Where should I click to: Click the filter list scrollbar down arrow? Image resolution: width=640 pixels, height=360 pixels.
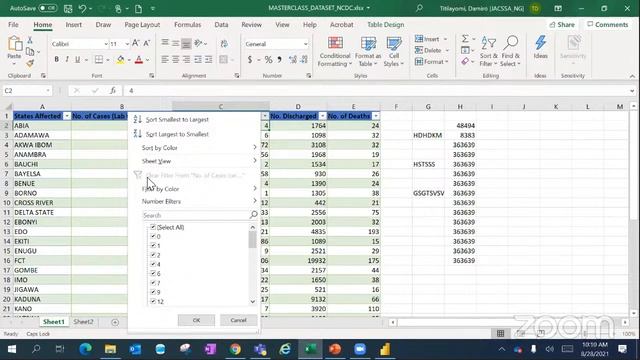tap(252, 302)
